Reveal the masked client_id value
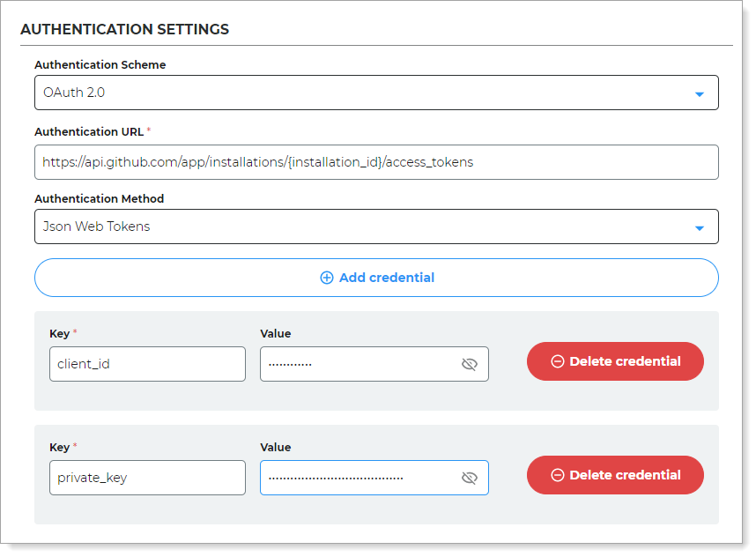 [469, 364]
